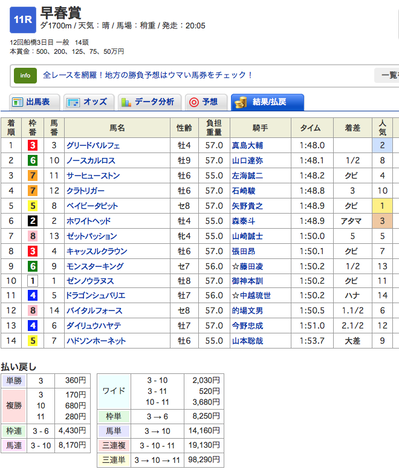Image resolution: width=399 pixels, height=475 pixels.
Task: Click the 大差 margin cell
Action: (353, 341)
